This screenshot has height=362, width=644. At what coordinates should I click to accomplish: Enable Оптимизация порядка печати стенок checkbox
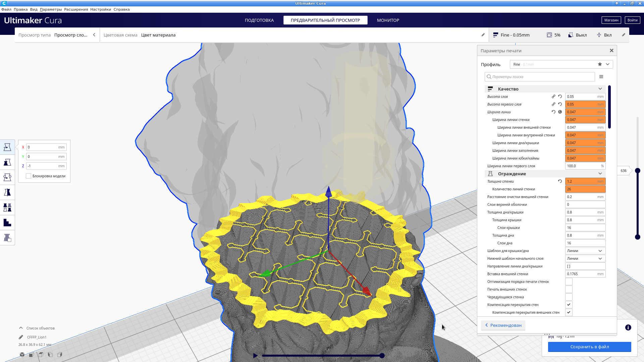(x=569, y=282)
